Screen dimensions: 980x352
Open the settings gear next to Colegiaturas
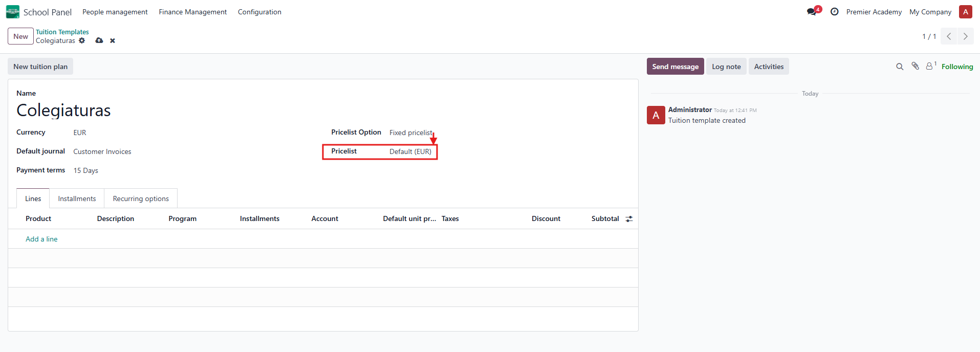click(x=82, y=40)
